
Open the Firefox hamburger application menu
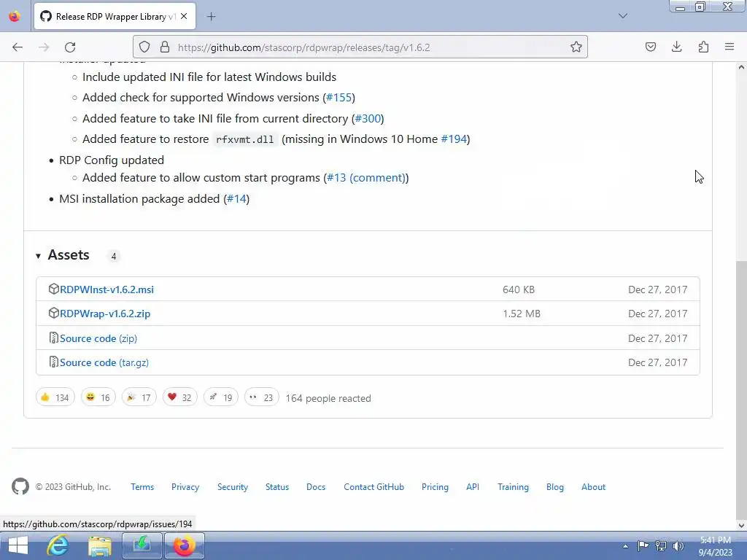[x=729, y=47]
